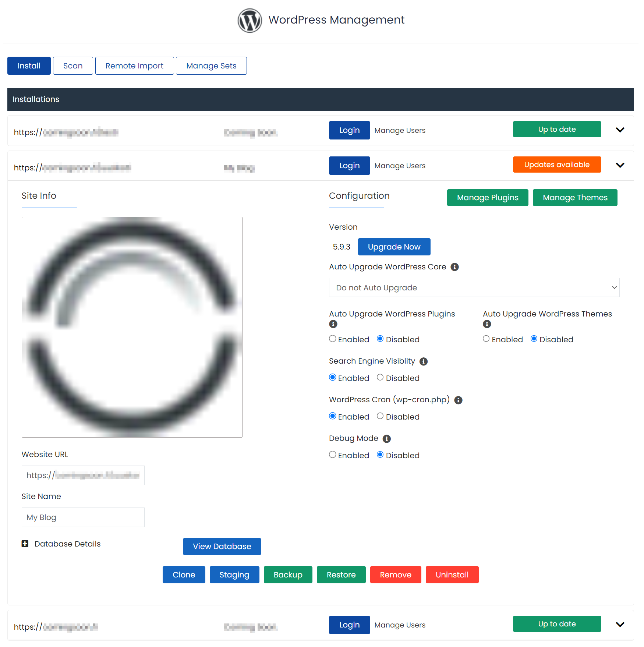
Task: Switch to Manage Sets tab
Action: click(x=211, y=66)
